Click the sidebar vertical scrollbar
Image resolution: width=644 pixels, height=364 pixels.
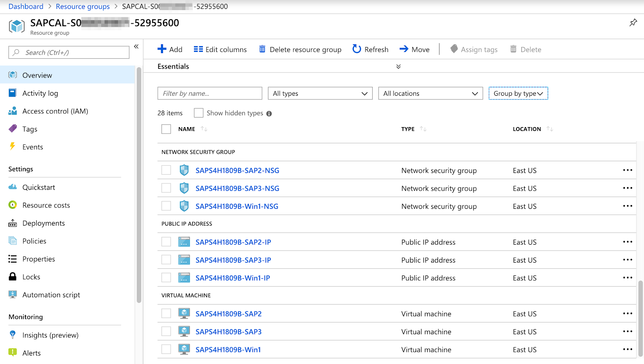(x=139, y=185)
